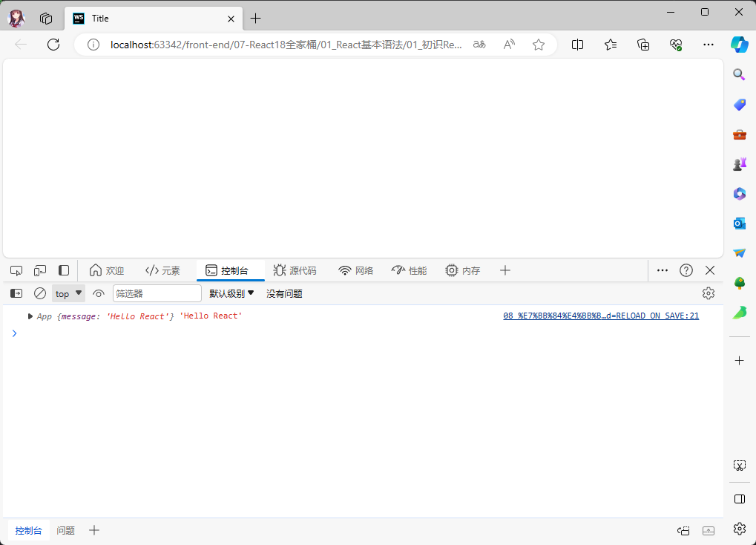Open console settings gear icon
The width and height of the screenshot is (756, 545).
[x=708, y=293]
